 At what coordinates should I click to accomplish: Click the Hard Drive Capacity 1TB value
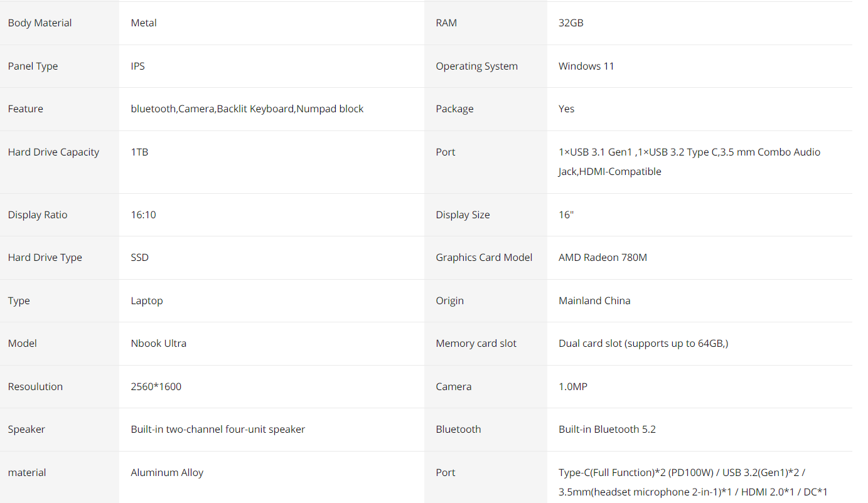click(x=139, y=152)
